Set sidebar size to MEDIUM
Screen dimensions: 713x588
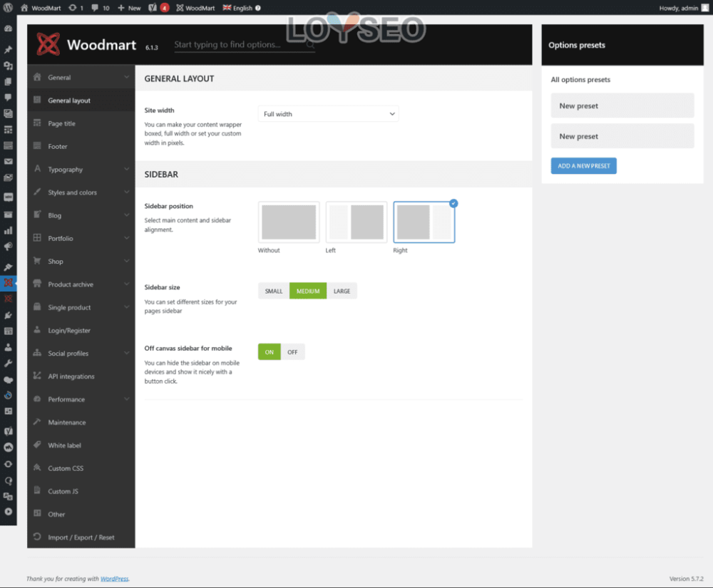(308, 291)
